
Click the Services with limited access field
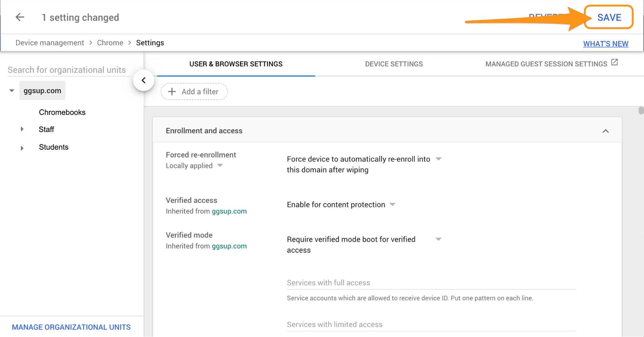(x=431, y=324)
